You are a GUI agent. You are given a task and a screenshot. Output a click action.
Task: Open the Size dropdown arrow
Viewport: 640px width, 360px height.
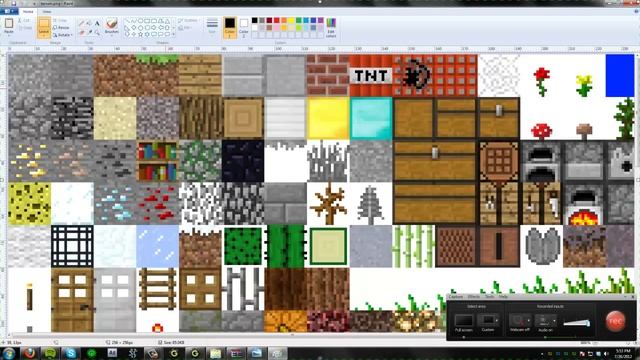click(212, 36)
